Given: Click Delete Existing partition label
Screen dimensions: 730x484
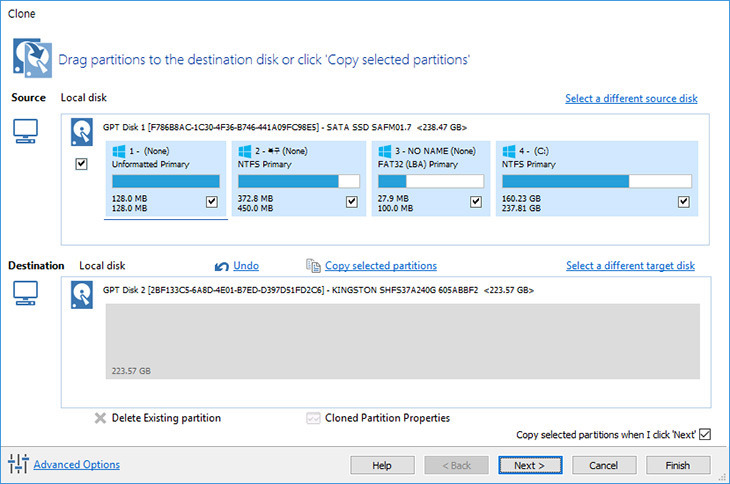Looking at the screenshot, I should pyautogui.click(x=166, y=418).
